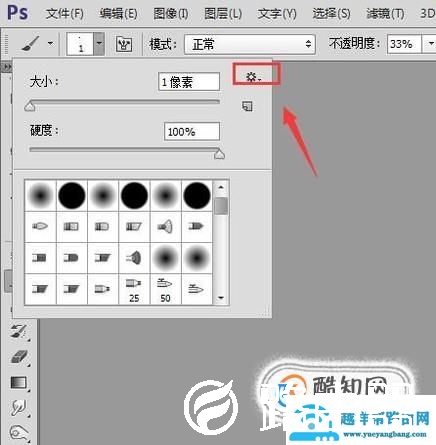Image resolution: width=436 pixels, height=445 pixels.
Task: Click the brush list scrollbar down arrow
Action: pyautogui.click(x=221, y=298)
